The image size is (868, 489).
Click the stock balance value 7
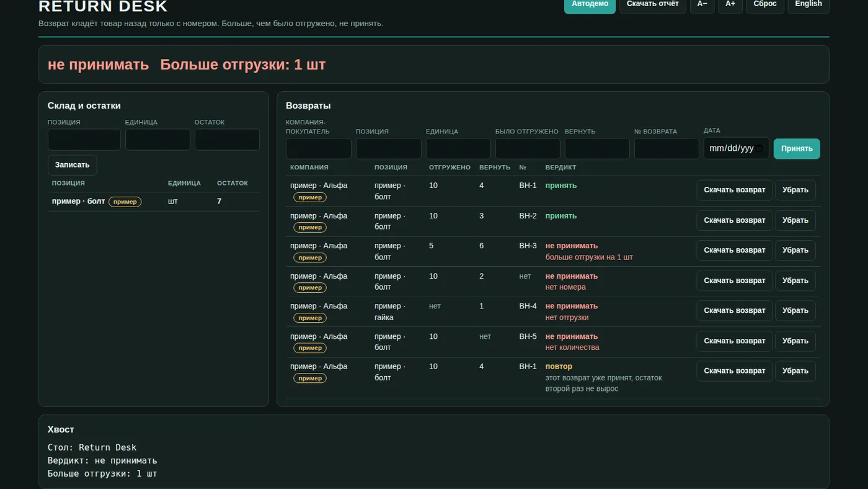(219, 201)
